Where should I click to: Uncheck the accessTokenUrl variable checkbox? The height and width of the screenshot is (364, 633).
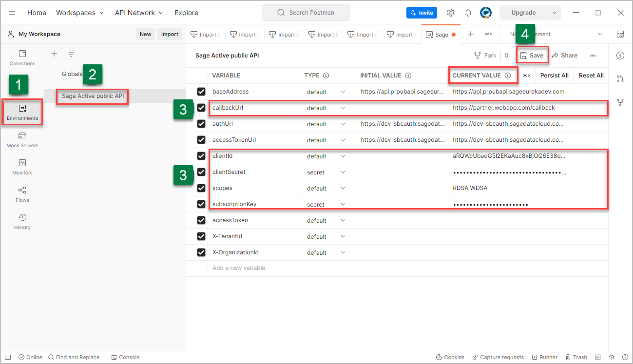pos(201,140)
